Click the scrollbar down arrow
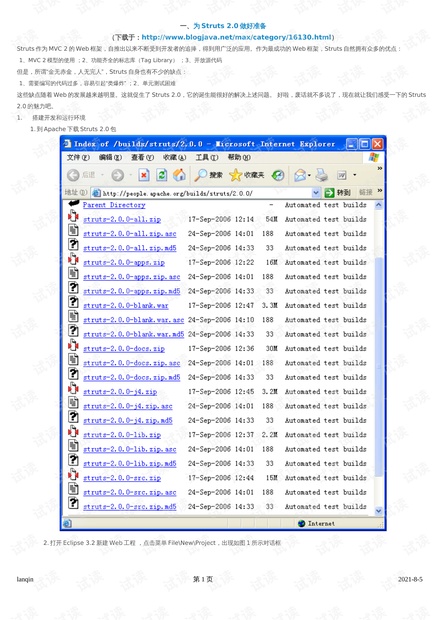The image size is (440, 620). click(378, 510)
